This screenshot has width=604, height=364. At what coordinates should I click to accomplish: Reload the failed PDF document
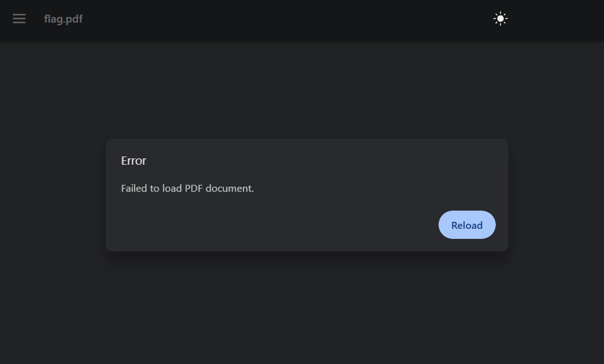click(467, 224)
